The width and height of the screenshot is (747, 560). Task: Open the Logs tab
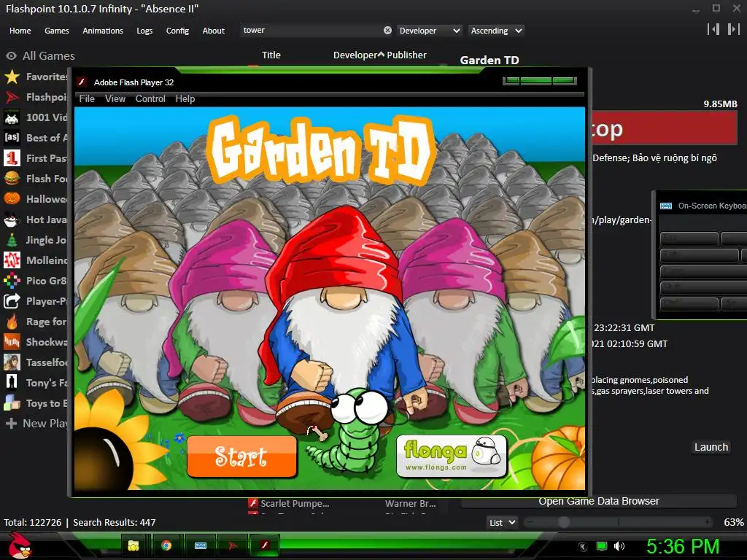point(144,31)
